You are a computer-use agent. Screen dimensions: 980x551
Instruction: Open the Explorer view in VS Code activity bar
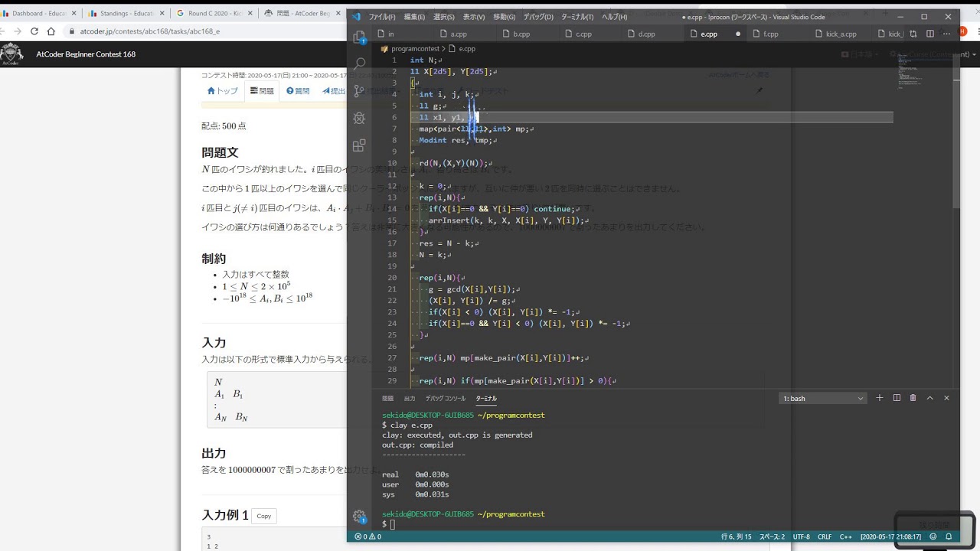tap(359, 37)
